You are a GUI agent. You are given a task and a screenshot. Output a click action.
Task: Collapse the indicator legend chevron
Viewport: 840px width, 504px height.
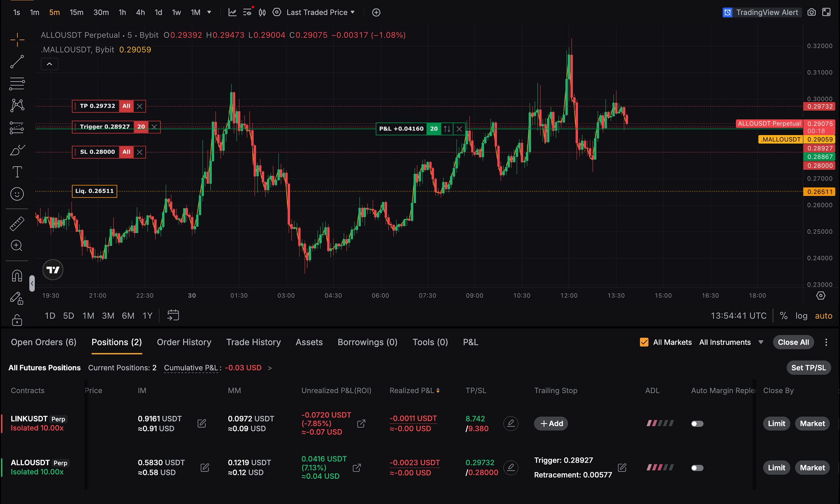tap(49, 64)
